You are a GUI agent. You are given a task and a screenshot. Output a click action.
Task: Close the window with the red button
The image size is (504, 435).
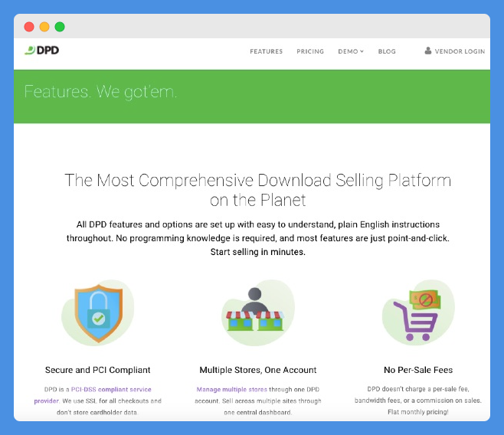[x=29, y=27]
